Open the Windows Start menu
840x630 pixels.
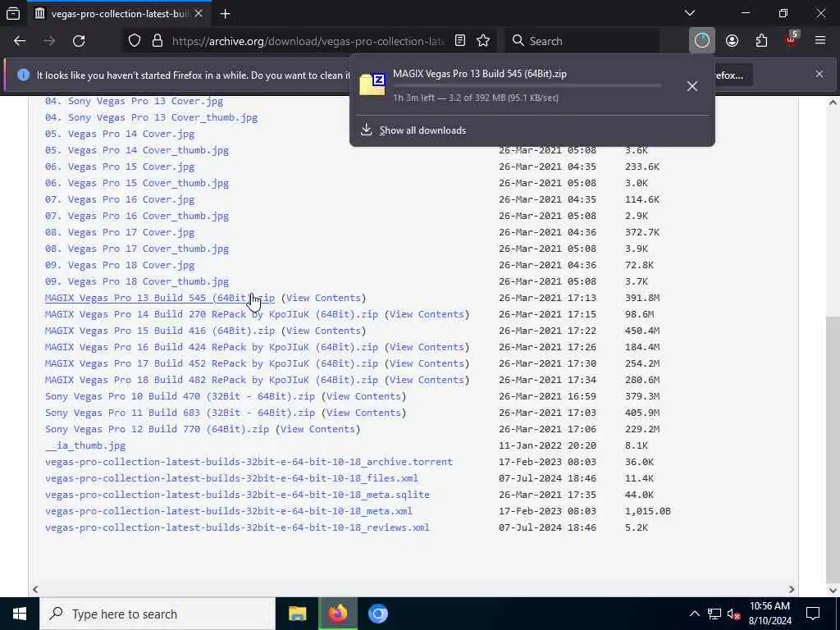(x=20, y=614)
